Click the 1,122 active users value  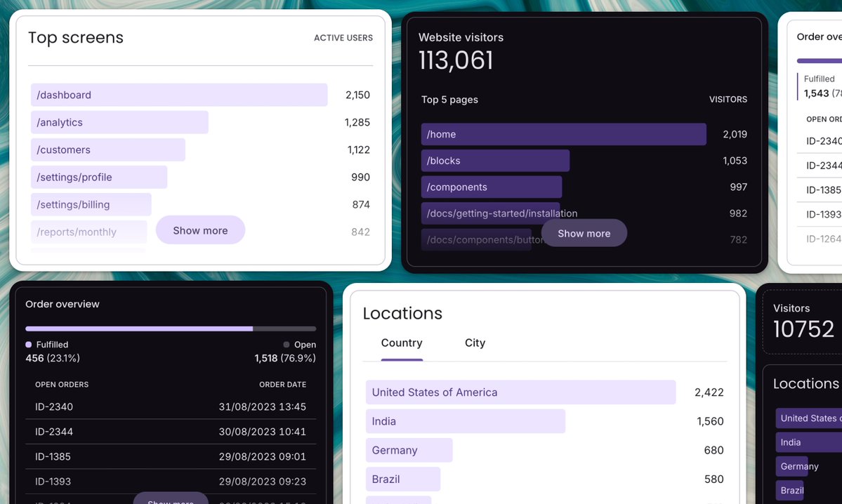[358, 150]
